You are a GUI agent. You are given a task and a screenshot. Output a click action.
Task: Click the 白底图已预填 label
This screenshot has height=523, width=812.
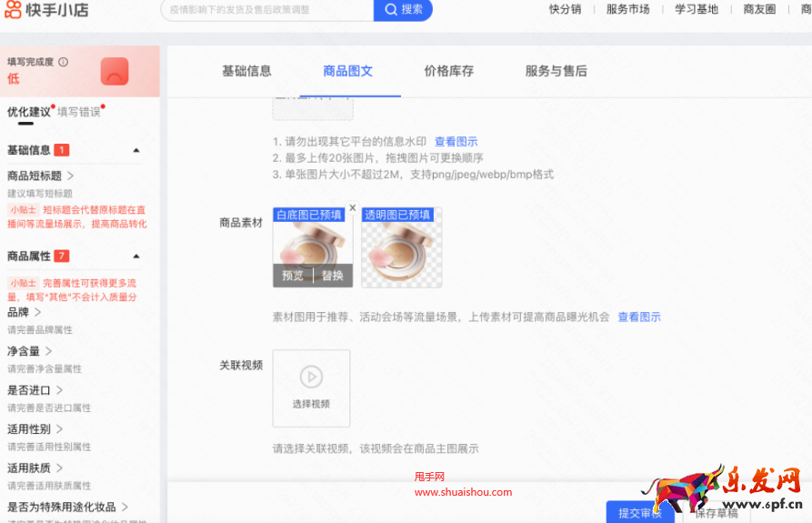[309, 215]
